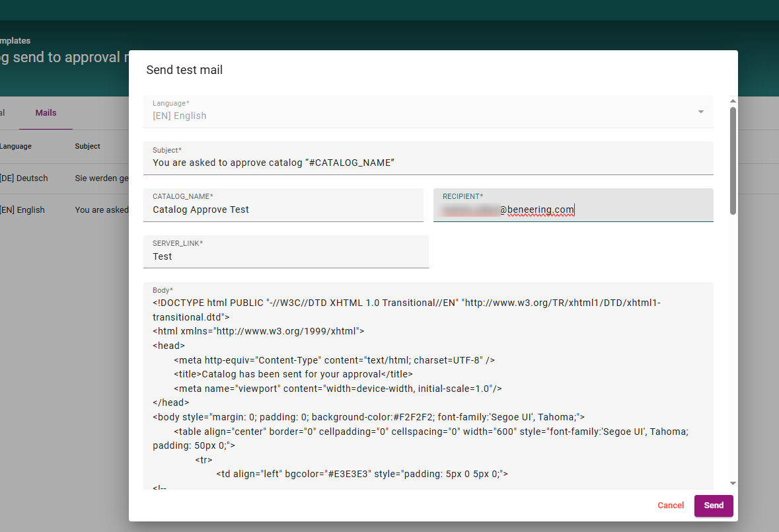Click the RECIPIENT email field
779x532 pixels.
pos(573,209)
